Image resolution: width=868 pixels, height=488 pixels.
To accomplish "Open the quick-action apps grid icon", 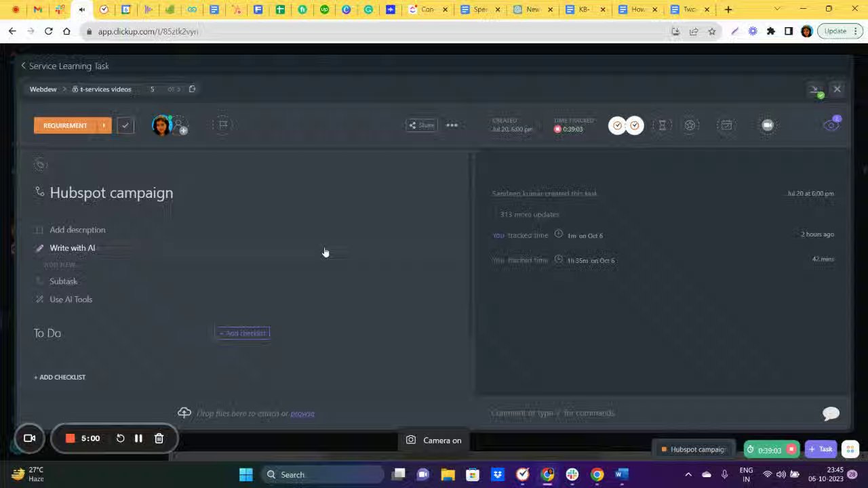I will click(850, 449).
